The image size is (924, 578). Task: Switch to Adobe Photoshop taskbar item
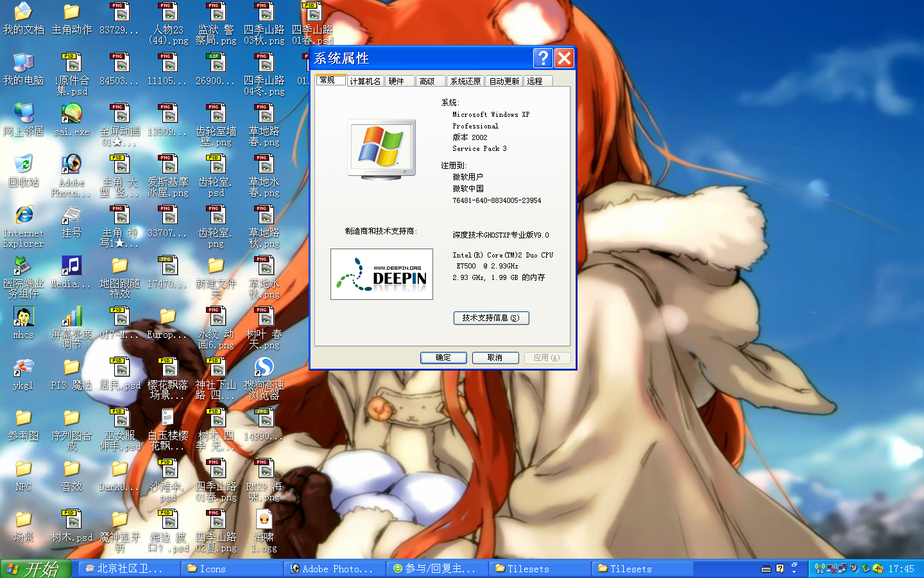[x=334, y=569]
